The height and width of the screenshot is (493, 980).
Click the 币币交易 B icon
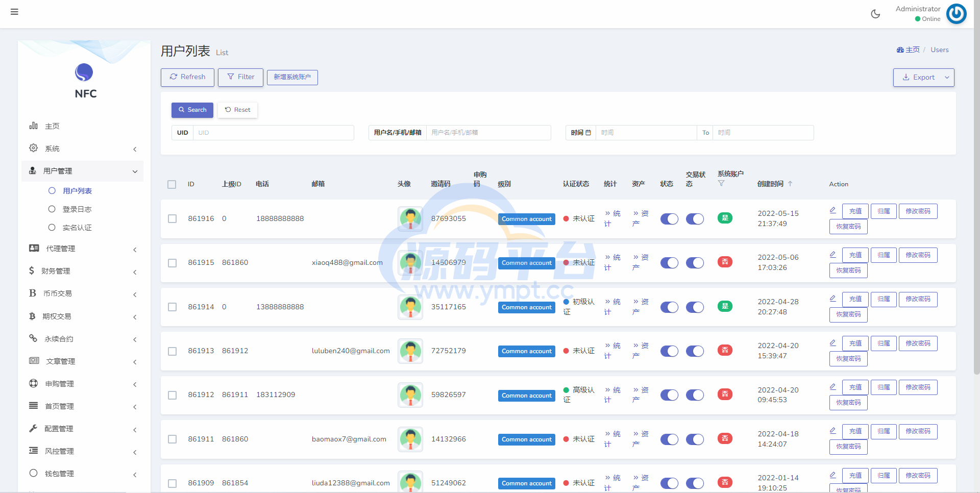pos(33,293)
